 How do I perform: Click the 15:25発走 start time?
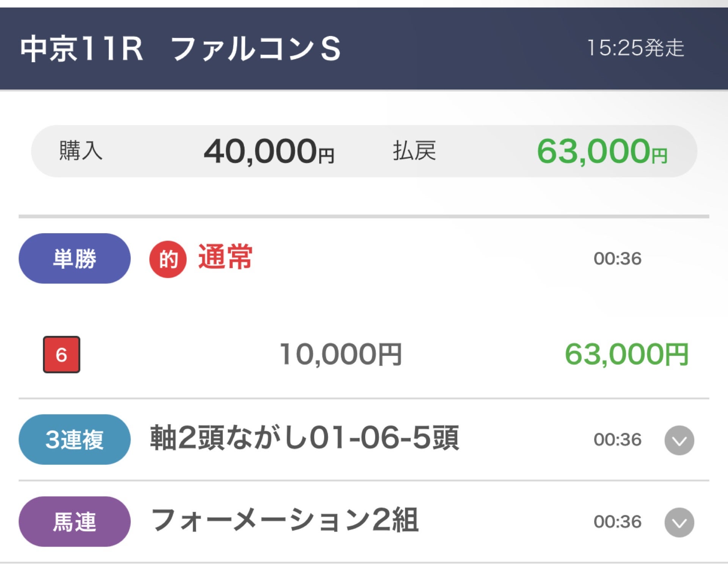coord(635,48)
